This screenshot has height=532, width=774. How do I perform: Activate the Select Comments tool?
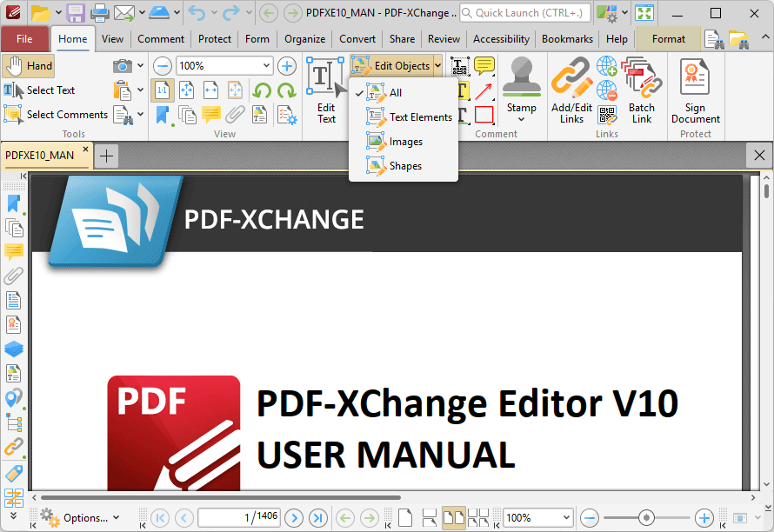tap(56, 115)
